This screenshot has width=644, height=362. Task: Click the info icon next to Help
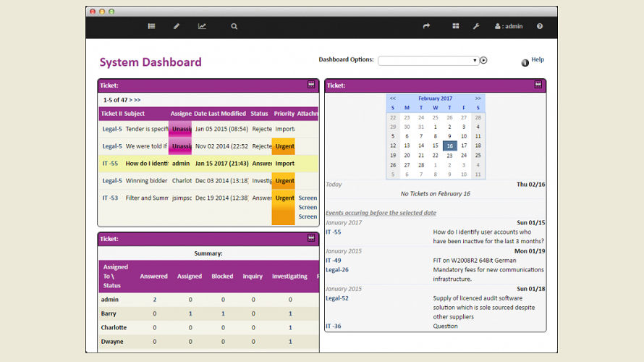[525, 63]
